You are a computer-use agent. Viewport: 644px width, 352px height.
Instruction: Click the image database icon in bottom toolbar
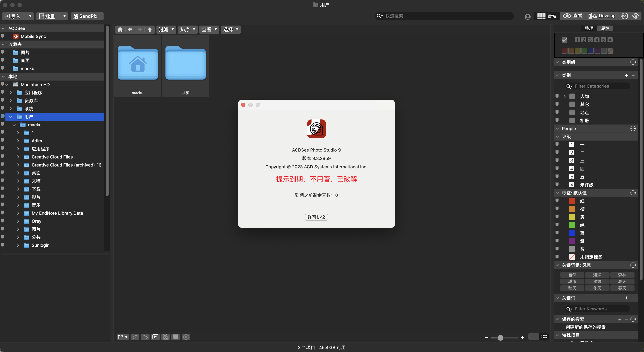click(x=166, y=337)
